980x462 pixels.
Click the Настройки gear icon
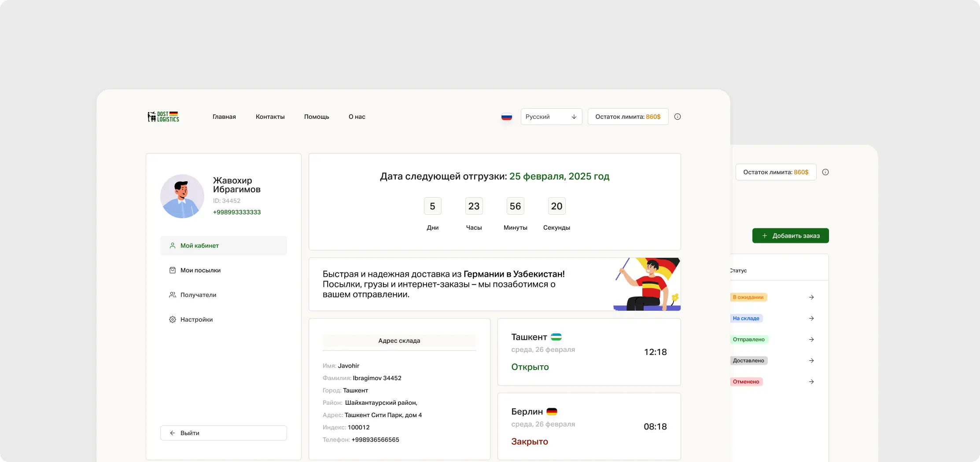pos(173,319)
